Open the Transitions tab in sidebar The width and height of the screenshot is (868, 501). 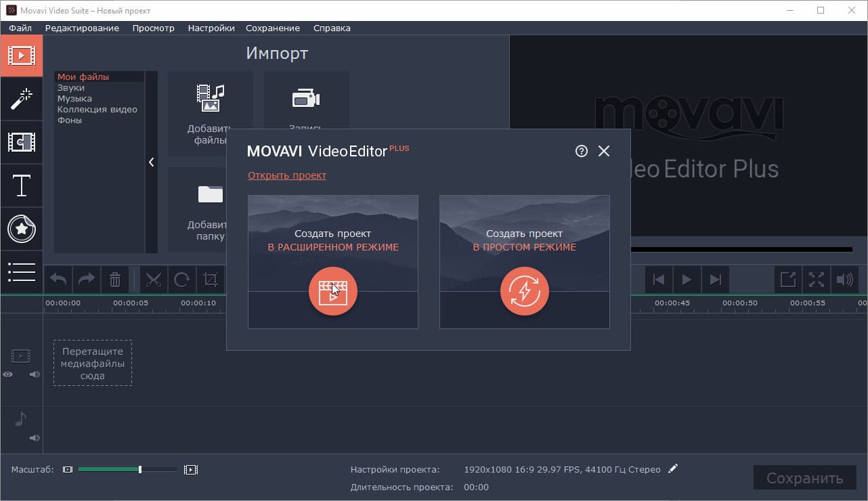click(21, 142)
